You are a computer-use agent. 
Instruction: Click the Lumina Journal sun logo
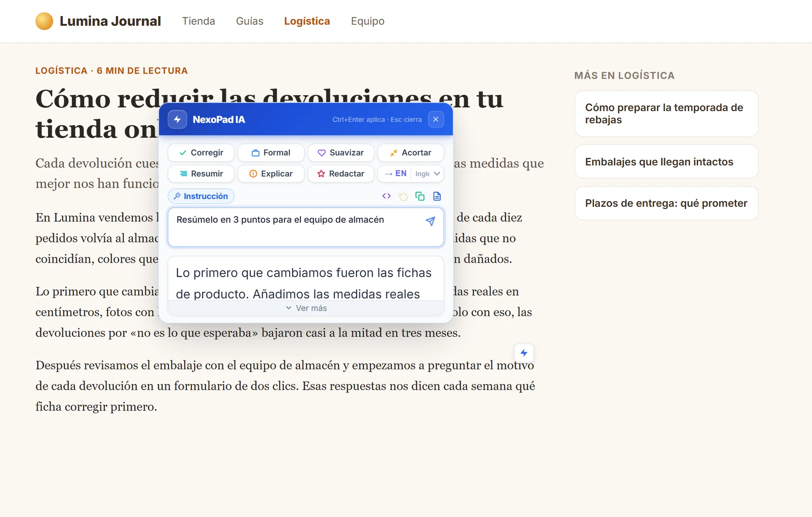44,21
